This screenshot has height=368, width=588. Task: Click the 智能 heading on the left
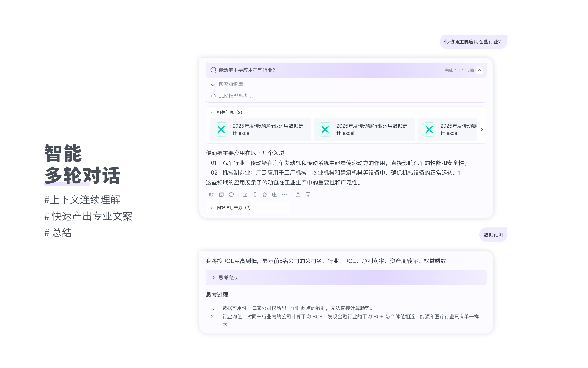pos(63,153)
